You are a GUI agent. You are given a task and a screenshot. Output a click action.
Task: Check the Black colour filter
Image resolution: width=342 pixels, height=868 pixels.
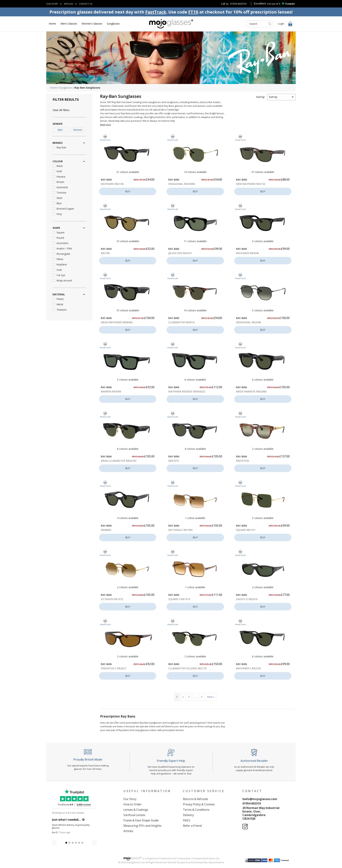54,166
